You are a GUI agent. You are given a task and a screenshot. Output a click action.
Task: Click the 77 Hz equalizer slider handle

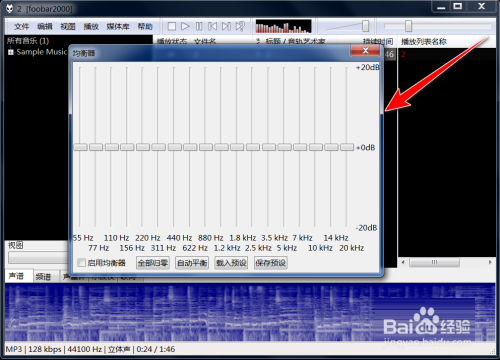[96, 147]
